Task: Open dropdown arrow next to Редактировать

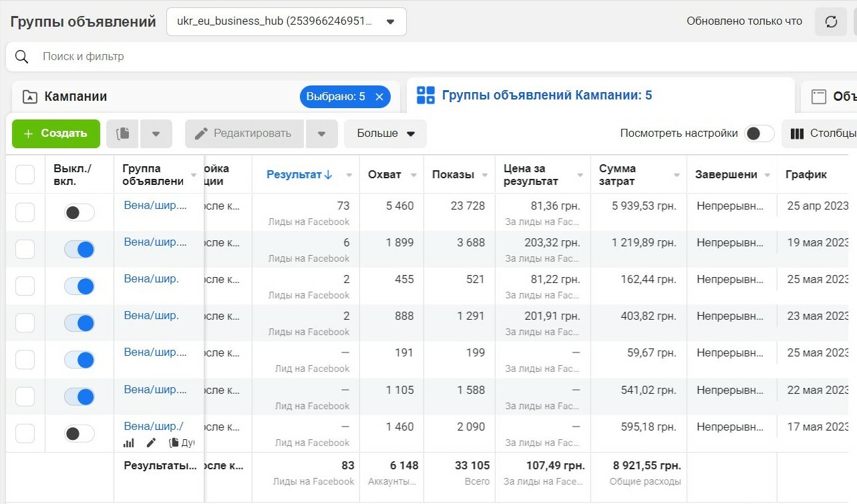Action: tap(322, 134)
